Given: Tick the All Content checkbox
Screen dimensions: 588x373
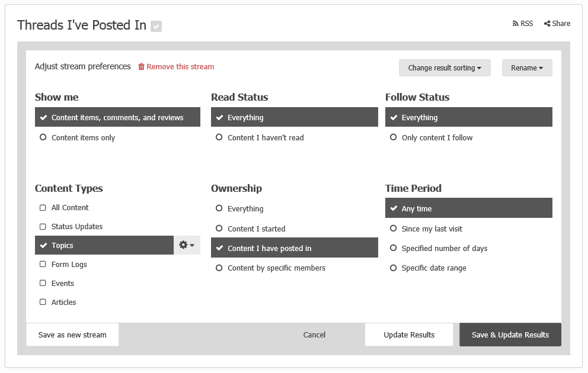Looking at the screenshot, I should coord(43,208).
